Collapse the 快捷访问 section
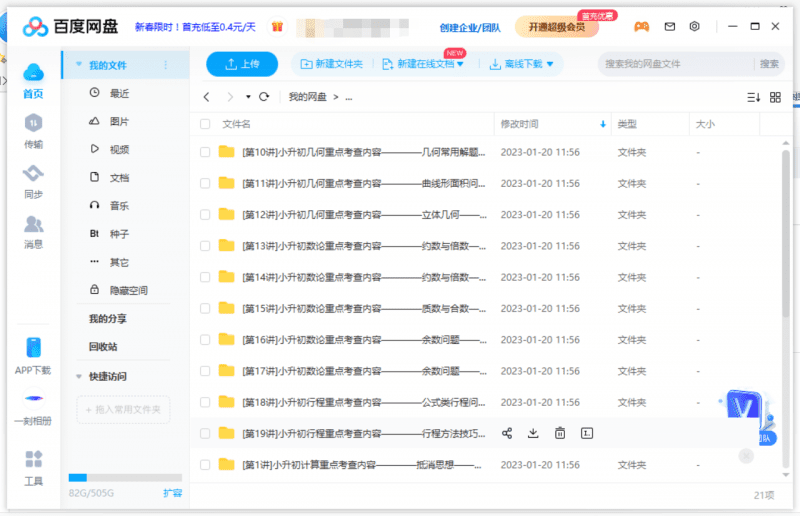This screenshot has height=516, width=800. [x=79, y=377]
